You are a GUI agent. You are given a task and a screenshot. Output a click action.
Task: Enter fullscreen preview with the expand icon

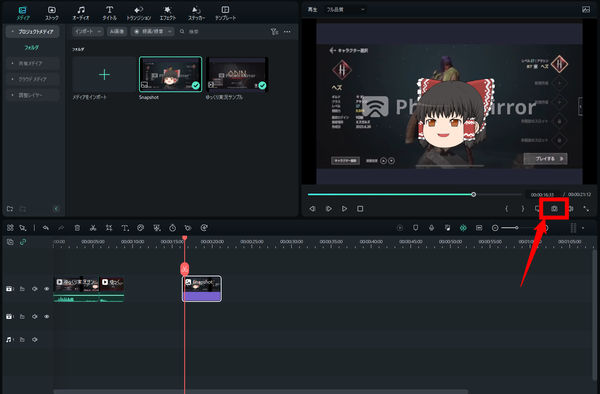tap(586, 208)
